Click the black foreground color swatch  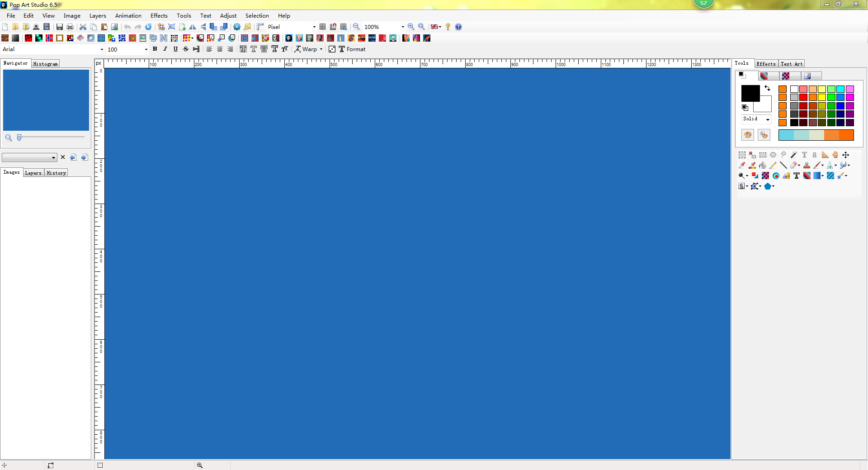(750, 93)
